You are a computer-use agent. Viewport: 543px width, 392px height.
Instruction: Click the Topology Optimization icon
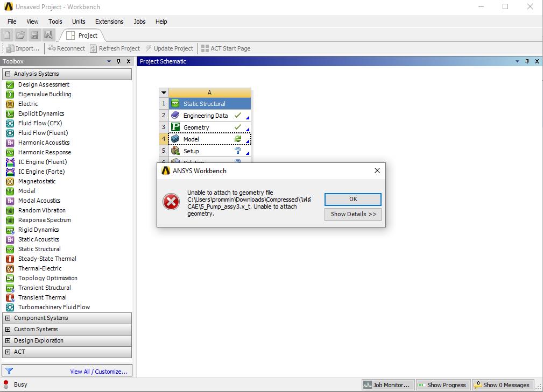(10, 278)
